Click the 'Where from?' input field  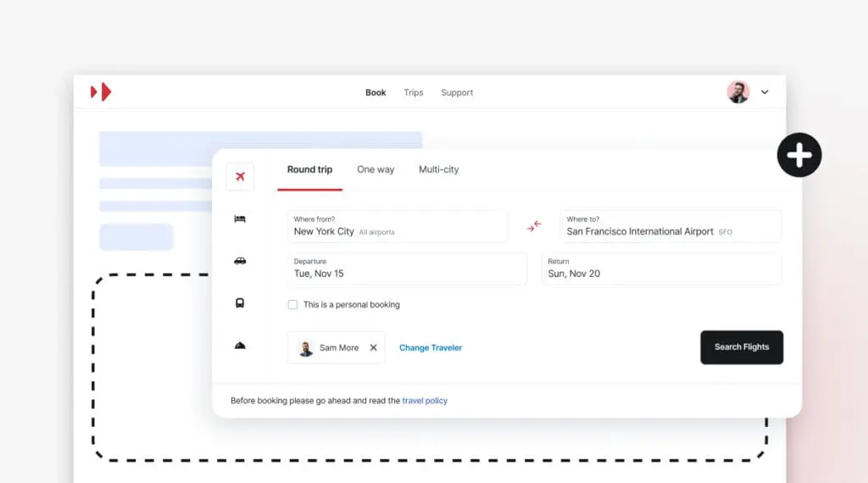398,226
